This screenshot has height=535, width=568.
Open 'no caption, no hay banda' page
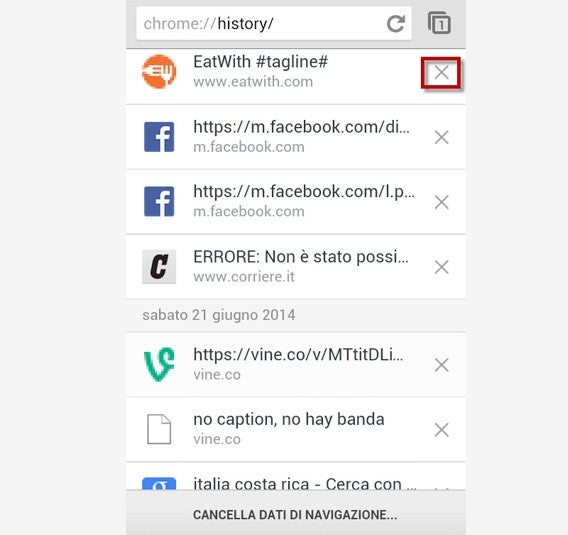[x=289, y=419]
